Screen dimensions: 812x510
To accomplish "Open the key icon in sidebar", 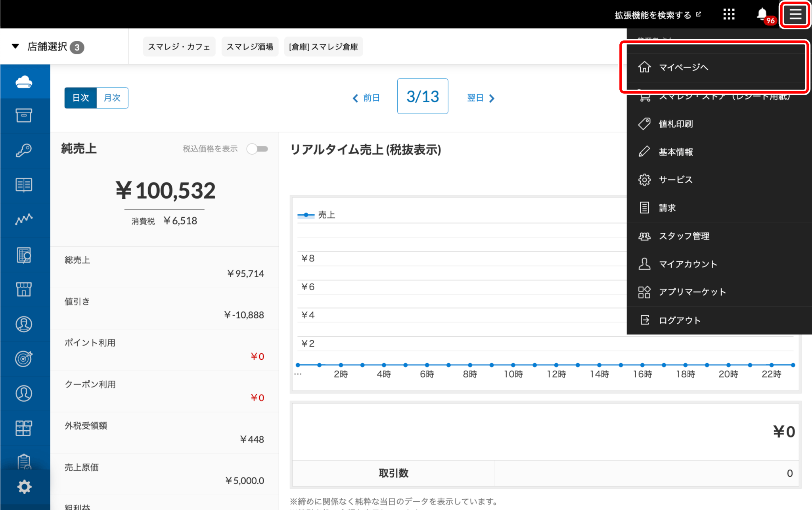I will click(24, 150).
